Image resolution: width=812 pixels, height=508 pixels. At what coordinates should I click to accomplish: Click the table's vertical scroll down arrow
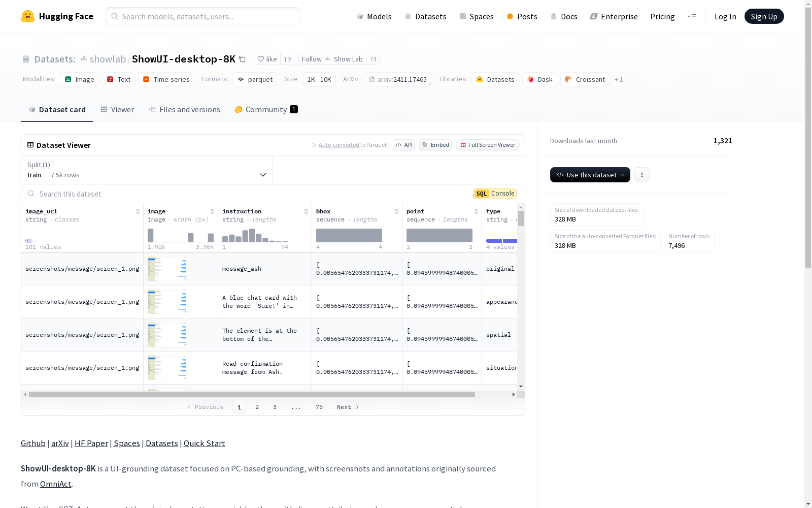coord(521,387)
